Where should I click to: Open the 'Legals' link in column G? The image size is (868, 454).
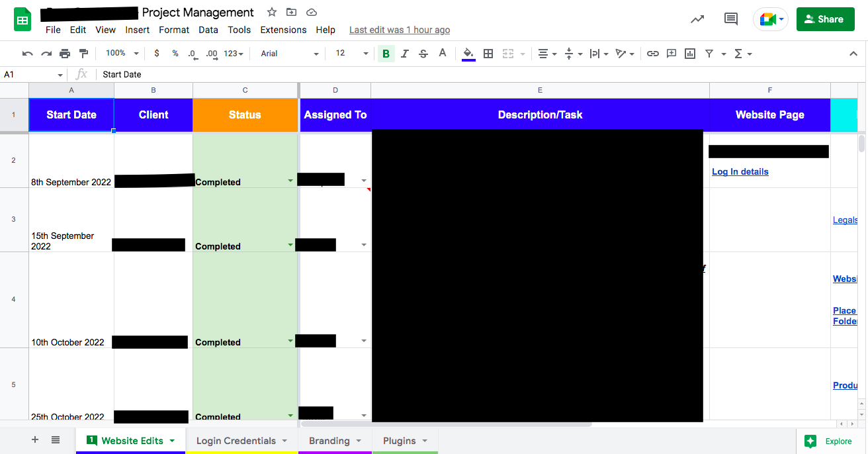click(x=845, y=220)
